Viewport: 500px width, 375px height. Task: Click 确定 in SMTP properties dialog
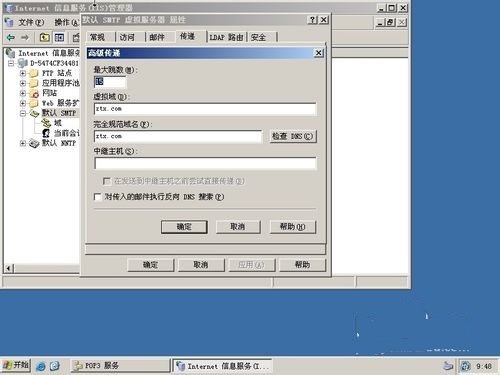click(x=151, y=265)
